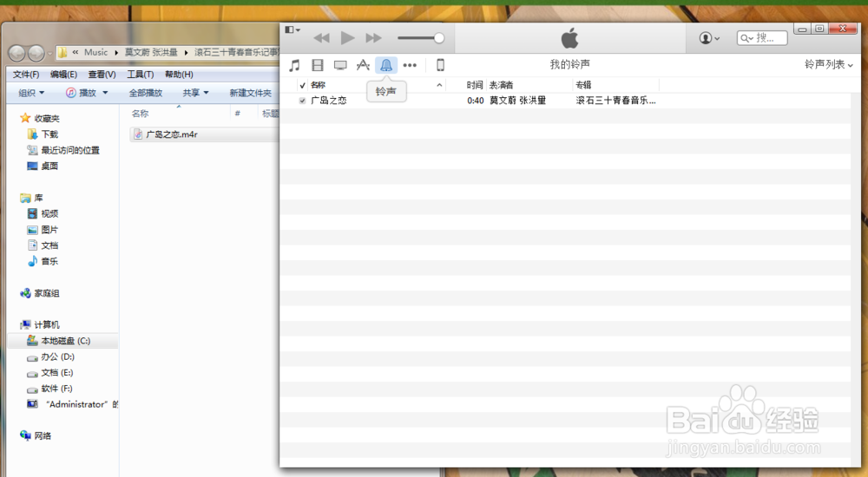Click the 我的铃声 heading

pyautogui.click(x=569, y=65)
